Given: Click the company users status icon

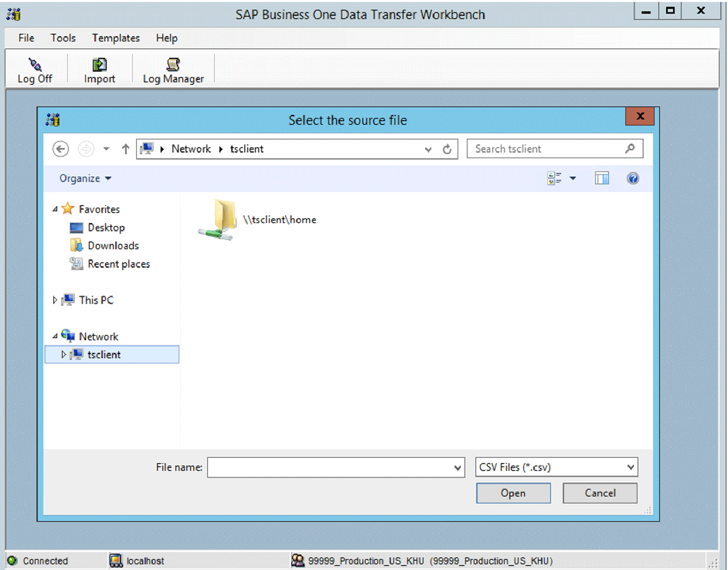Looking at the screenshot, I should point(298,560).
